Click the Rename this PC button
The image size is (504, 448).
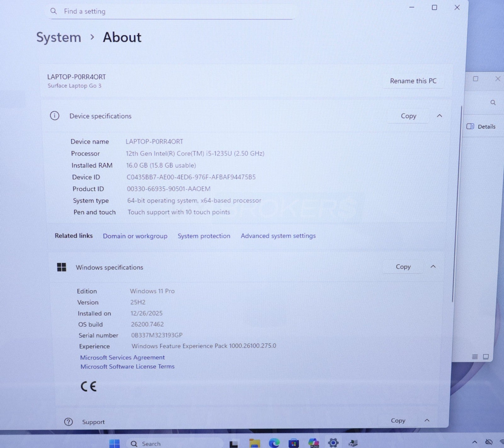[413, 81]
